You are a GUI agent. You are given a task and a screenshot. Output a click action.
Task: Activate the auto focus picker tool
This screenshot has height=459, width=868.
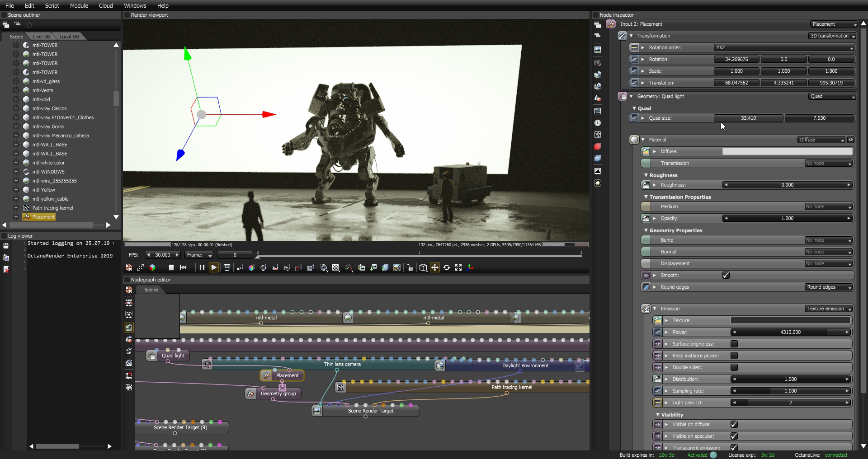(x=240, y=267)
